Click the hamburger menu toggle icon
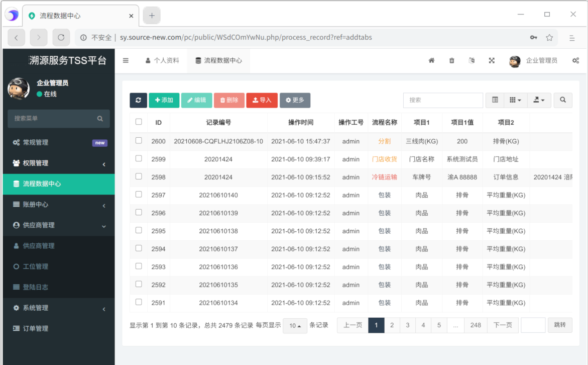The image size is (588, 365). 126,60
